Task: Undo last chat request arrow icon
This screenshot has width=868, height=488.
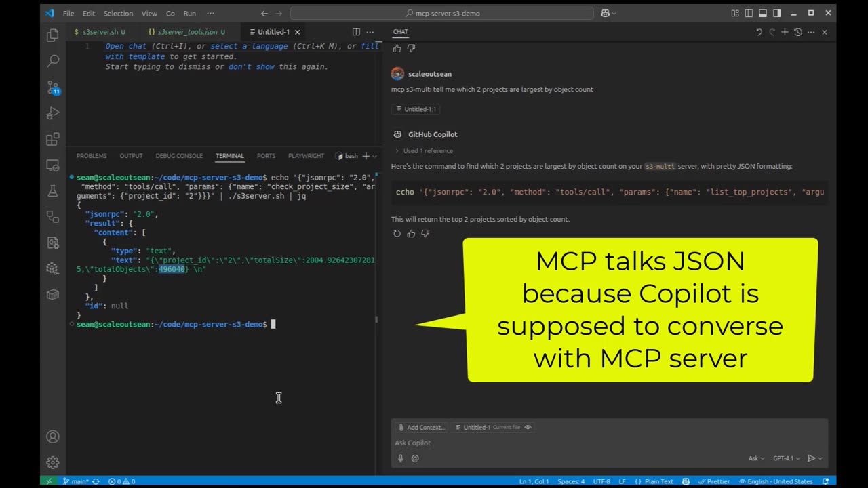Action: (x=759, y=32)
